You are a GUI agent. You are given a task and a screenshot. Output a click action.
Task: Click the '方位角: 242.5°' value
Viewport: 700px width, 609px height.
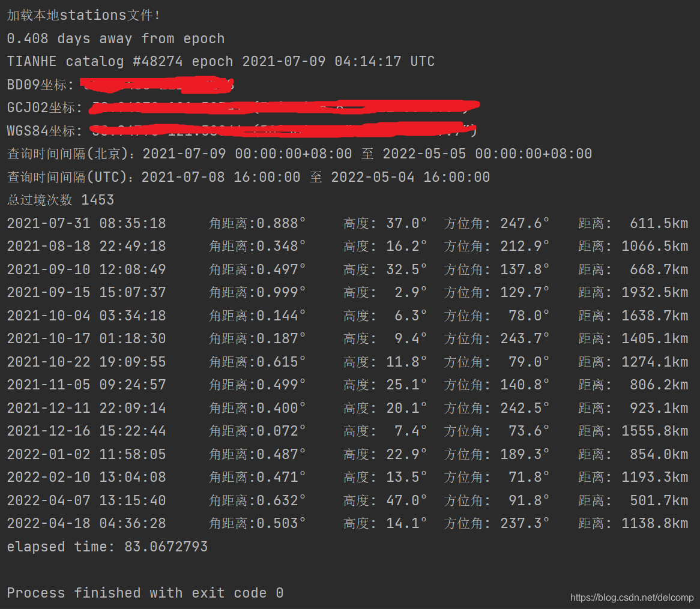496,408
